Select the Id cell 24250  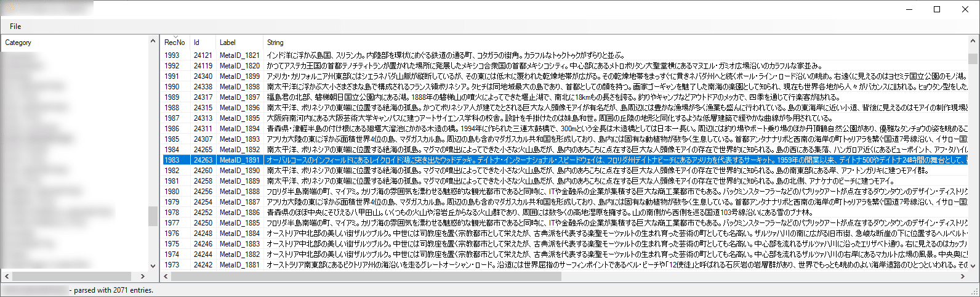point(203,222)
